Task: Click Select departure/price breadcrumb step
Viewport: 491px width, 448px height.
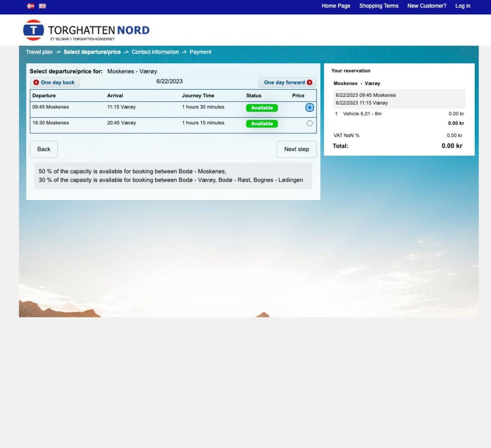Action: [x=92, y=52]
